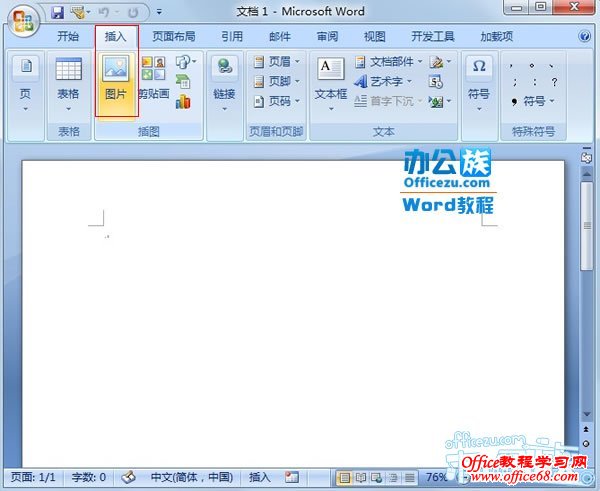Open the 页面布局 tab
This screenshot has width=600, height=491.
click(x=174, y=36)
